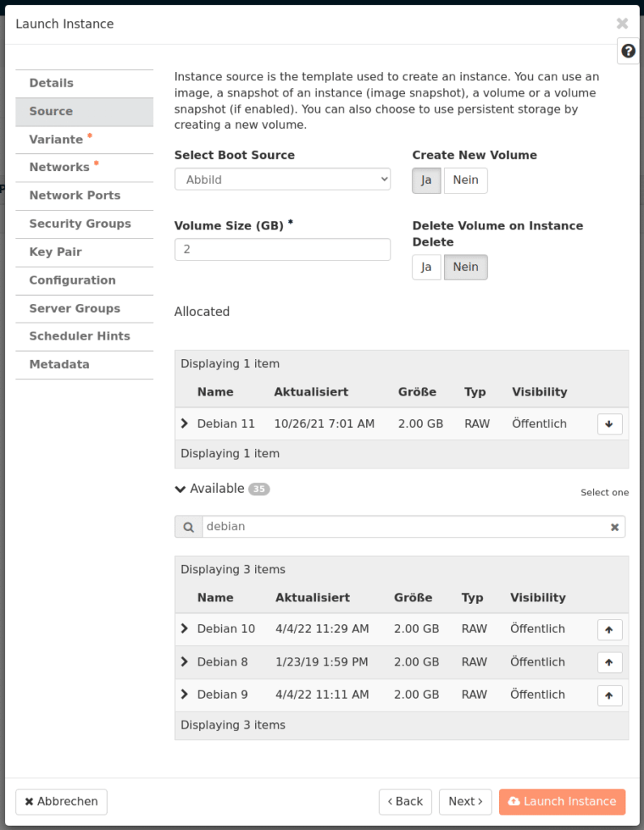Set Delete Volume on Instance Delete to Ja
644x830 pixels.
point(426,267)
